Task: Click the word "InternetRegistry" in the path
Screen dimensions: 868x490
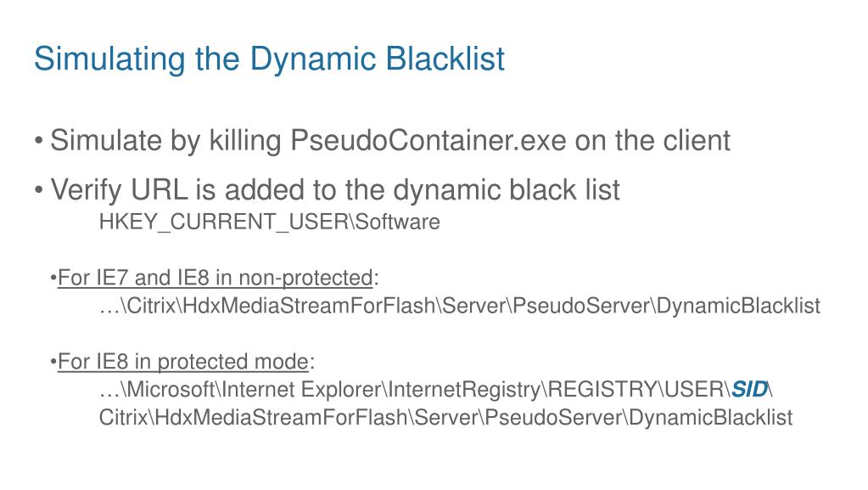Action: point(464,389)
